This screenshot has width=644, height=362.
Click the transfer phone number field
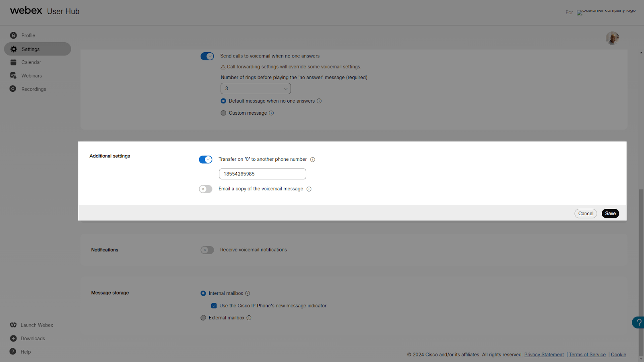[262, 174]
